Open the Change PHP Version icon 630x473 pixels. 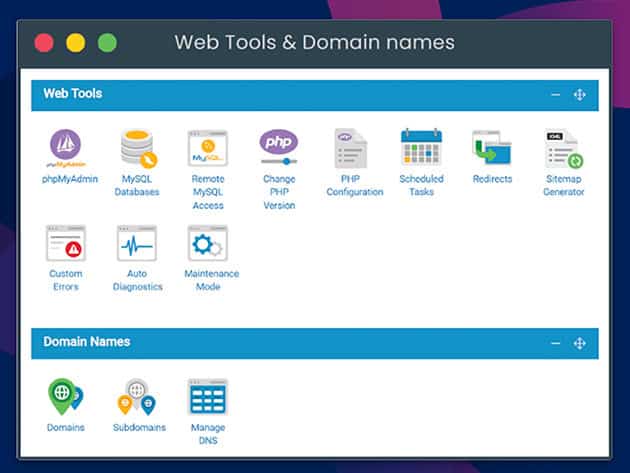[279, 147]
